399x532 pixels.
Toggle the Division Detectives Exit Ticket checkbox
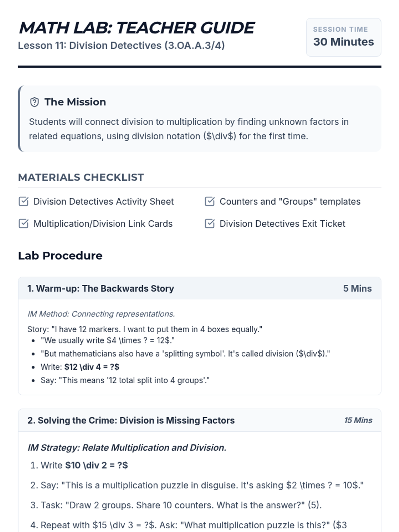(x=209, y=224)
